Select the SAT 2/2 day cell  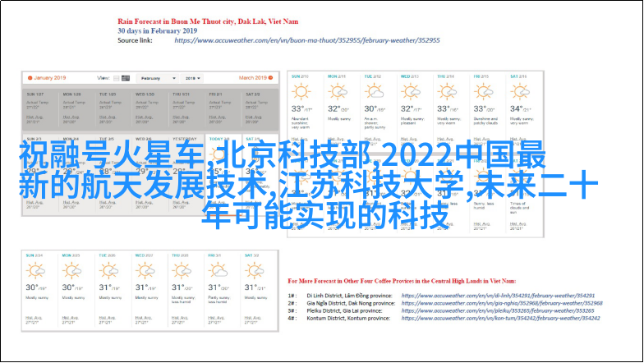tap(260, 109)
